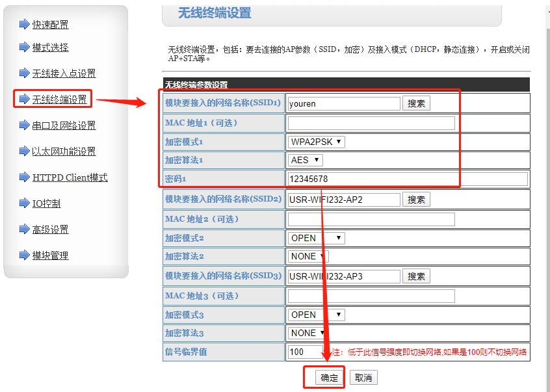Click the 密码1 password field
Viewport: 550px width, 392px height.
point(407,179)
